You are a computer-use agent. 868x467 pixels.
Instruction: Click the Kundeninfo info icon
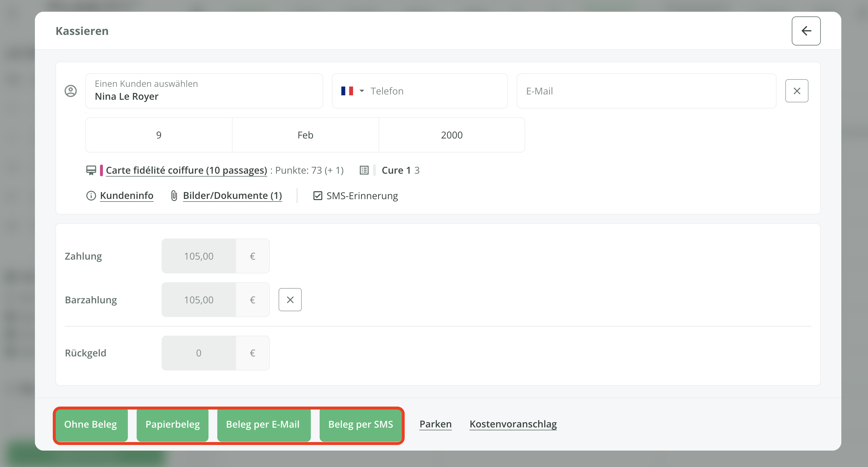pos(91,196)
